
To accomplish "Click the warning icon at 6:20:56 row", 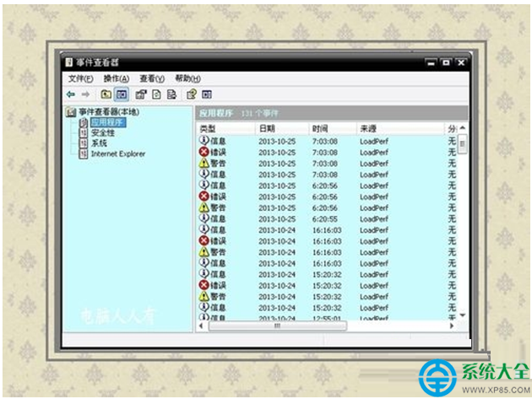I will pos(204,208).
